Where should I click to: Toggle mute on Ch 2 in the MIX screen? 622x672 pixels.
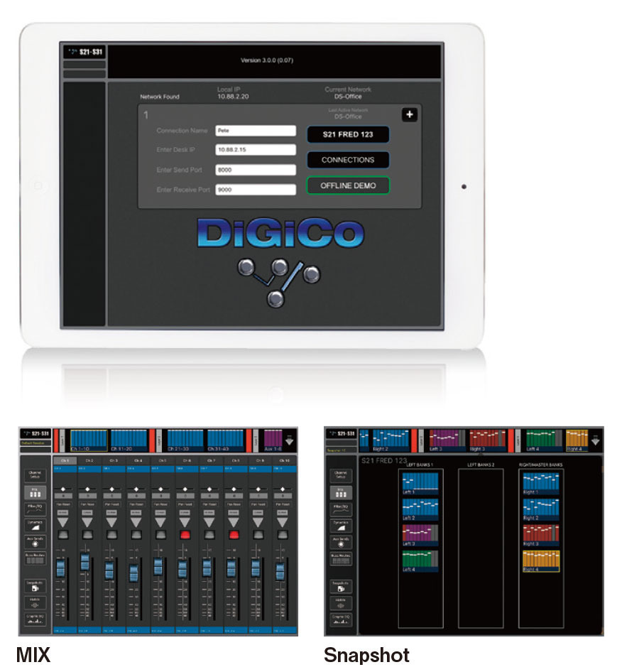[x=87, y=534]
